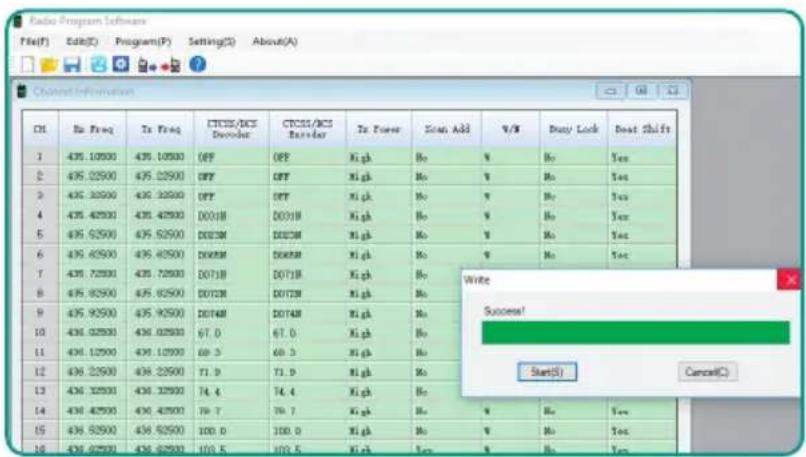The width and height of the screenshot is (806, 457).
Task: Click Tx Freq cell 436.52500 in channel 15
Action: 160,430
